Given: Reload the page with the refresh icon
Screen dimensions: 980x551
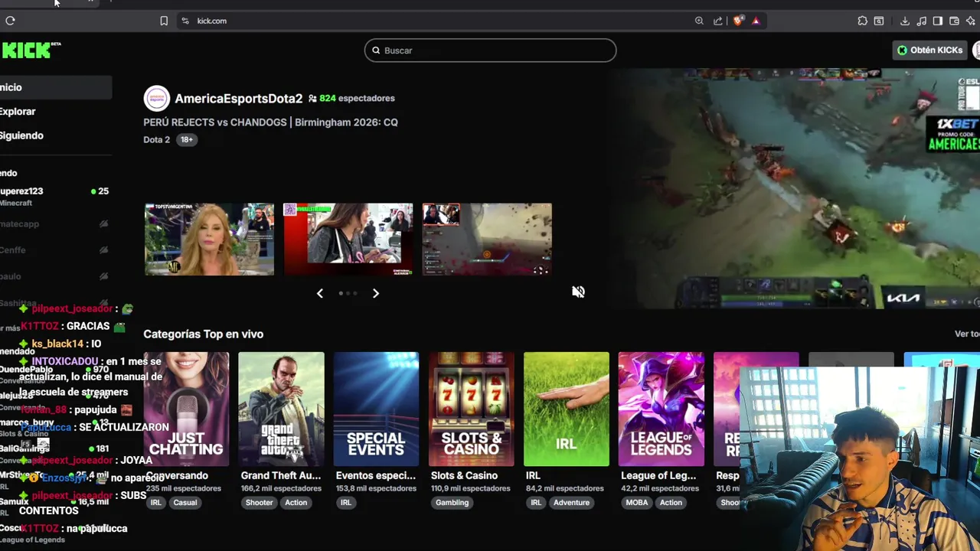Looking at the screenshot, I should [x=10, y=21].
